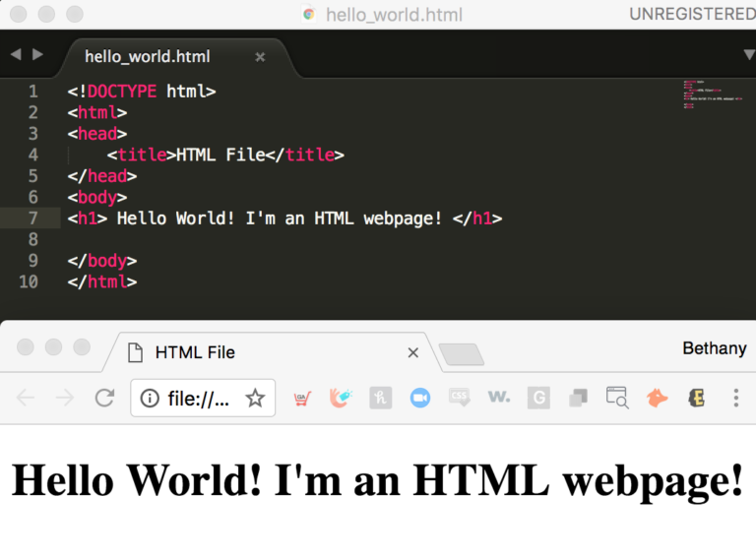Open the CSS extension icon
Image resolution: width=756 pixels, height=560 pixels.
pyautogui.click(x=460, y=398)
